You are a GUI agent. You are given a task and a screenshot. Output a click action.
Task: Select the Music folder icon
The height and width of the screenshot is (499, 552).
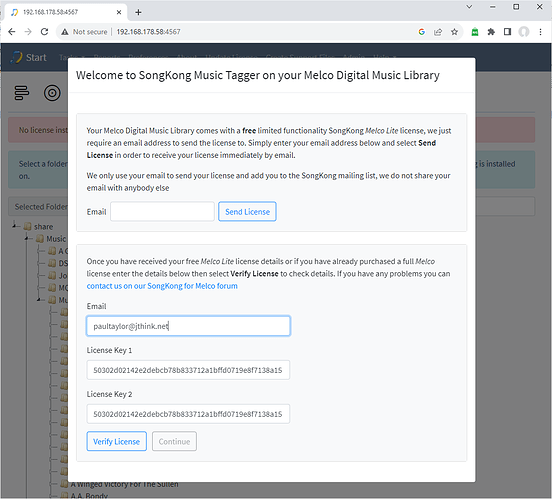[x=40, y=239]
